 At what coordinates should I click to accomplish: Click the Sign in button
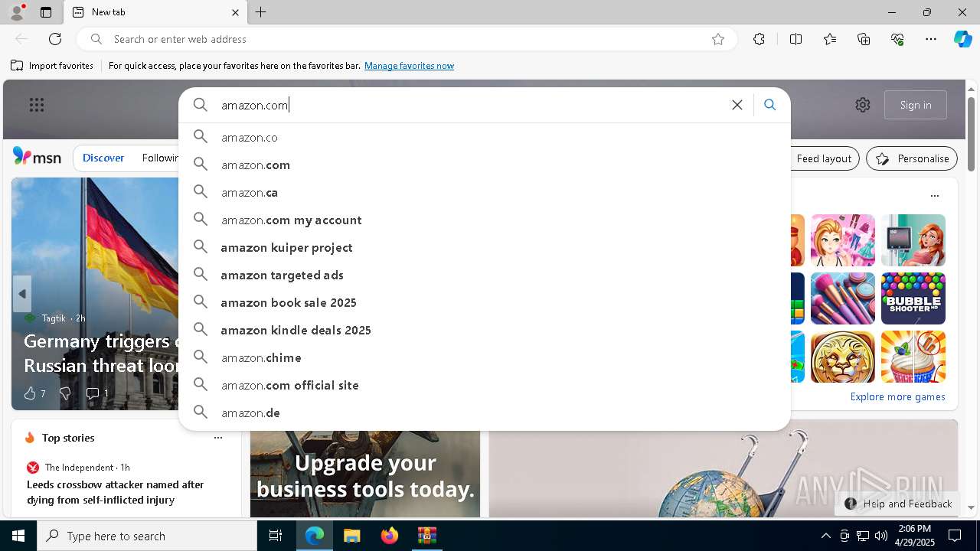(x=916, y=105)
